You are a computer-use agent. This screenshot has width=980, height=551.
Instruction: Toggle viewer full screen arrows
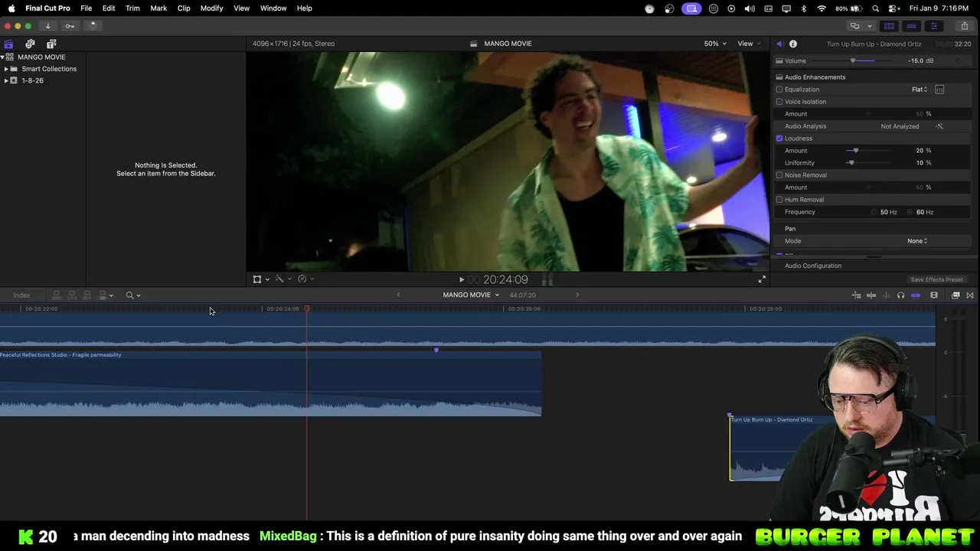[x=762, y=280]
